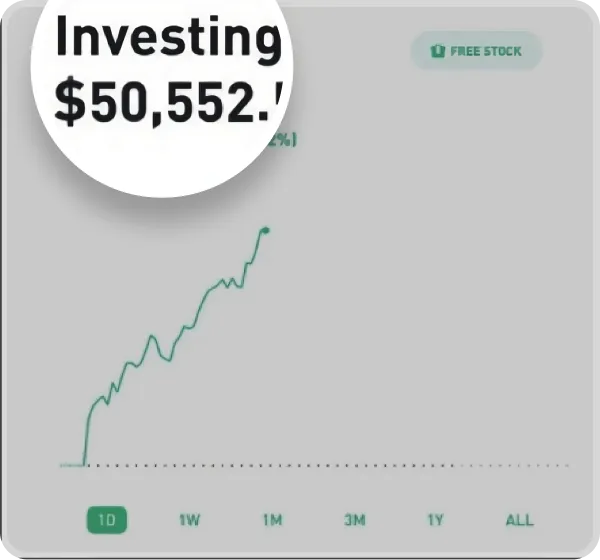Show ALL time portfolio history
The image size is (600, 560).
519,520
